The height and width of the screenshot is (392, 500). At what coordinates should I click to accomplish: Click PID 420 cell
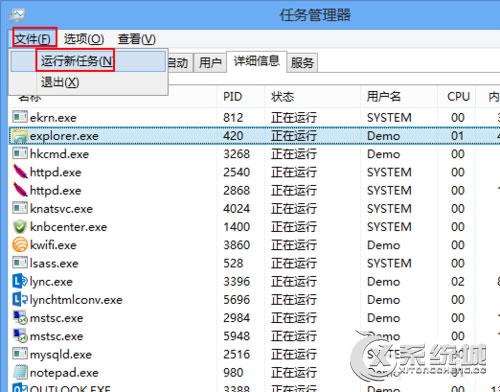pos(233,136)
